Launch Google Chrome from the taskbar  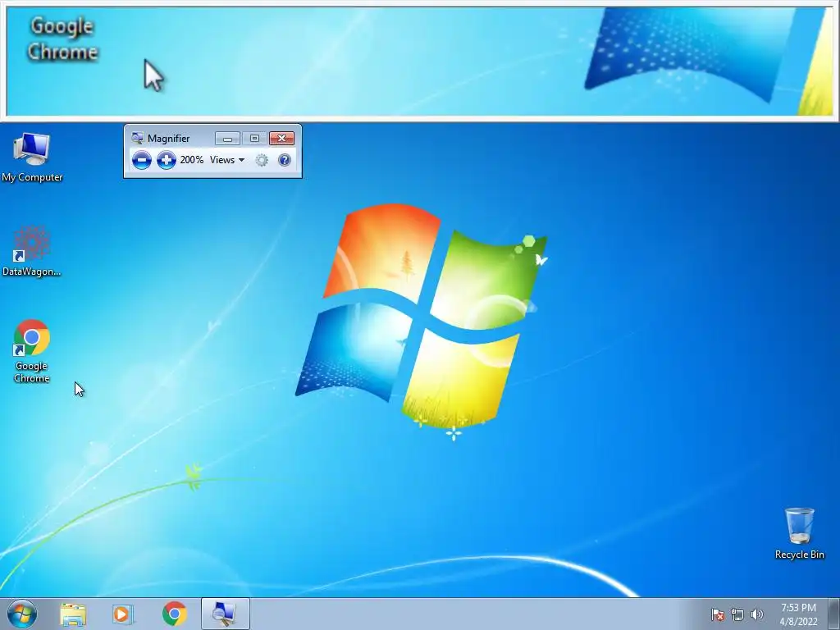[174, 614]
